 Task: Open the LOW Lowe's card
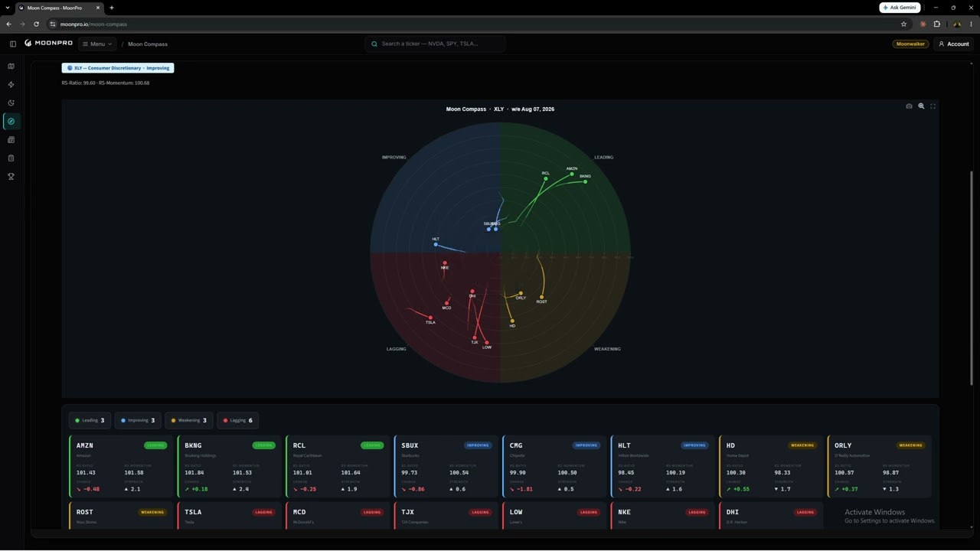(553, 516)
